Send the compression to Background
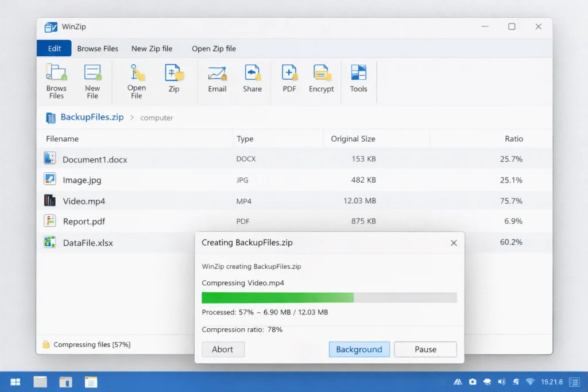Screen dimensions: 588x392 pyautogui.click(x=359, y=349)
